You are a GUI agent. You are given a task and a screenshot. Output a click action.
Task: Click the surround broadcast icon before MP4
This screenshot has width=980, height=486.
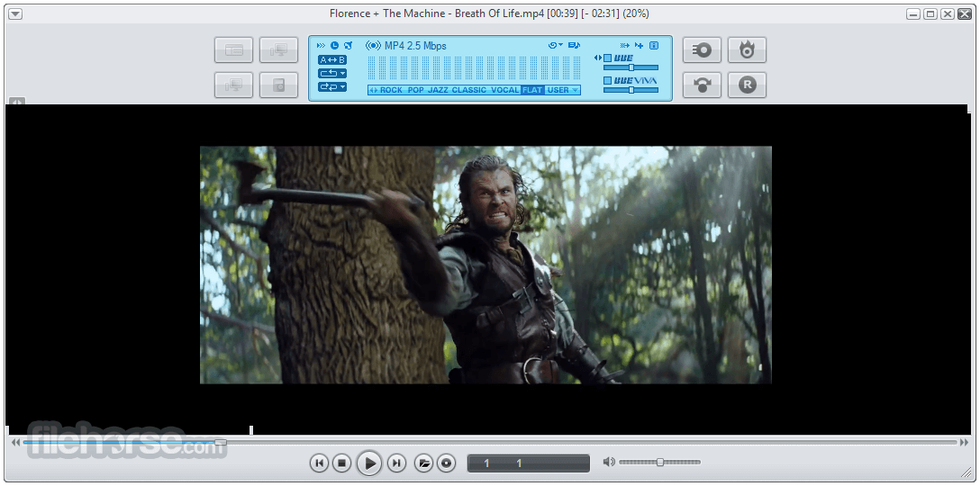[373, 46]
